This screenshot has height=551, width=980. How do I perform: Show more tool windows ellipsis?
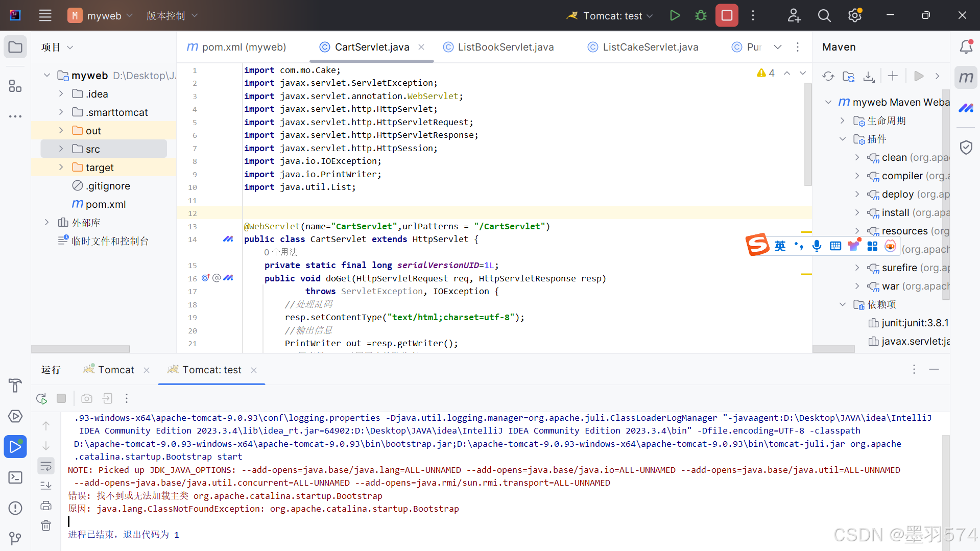[15, 116]
